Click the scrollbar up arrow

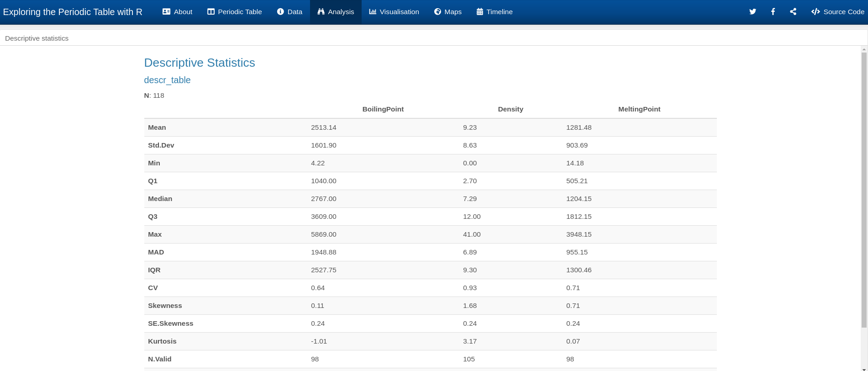pos(864,49)
